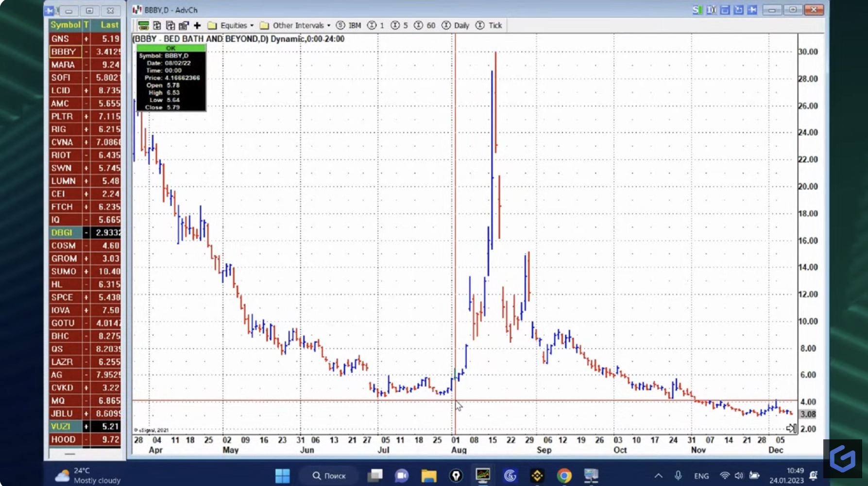The width and height of the screenshot is (868, 486).
Task: Click the pin icon in watchlist title bar
Action: click(50, 10)
